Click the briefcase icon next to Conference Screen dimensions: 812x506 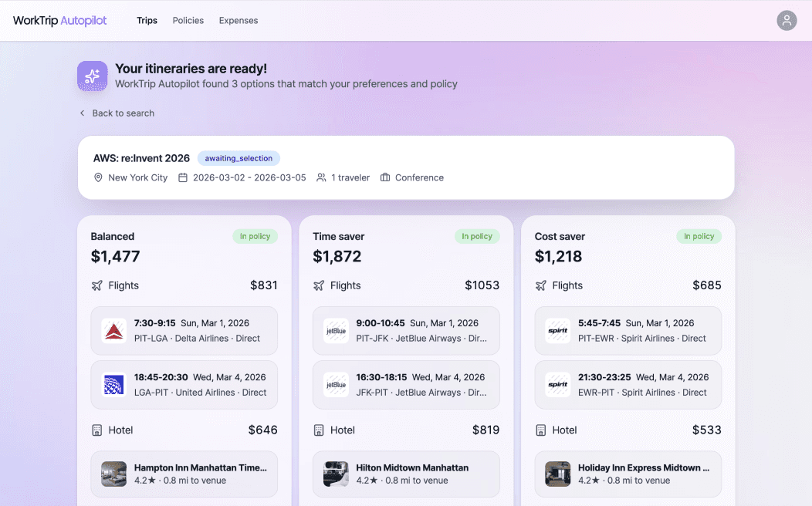coord(384,177)
